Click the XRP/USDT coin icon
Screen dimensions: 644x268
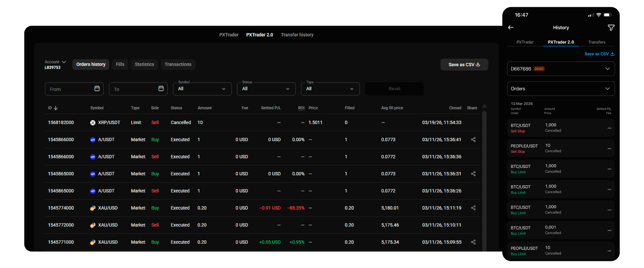pos(93,123)
